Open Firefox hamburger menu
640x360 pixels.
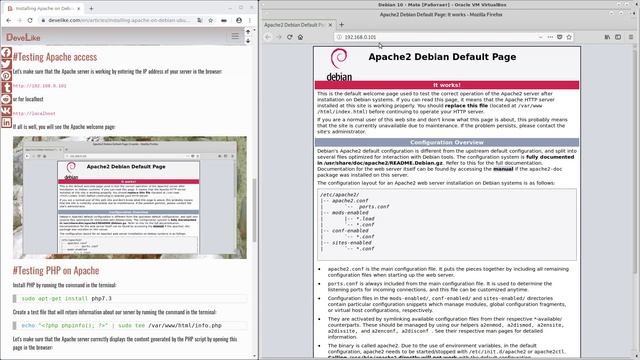[631, 37]
